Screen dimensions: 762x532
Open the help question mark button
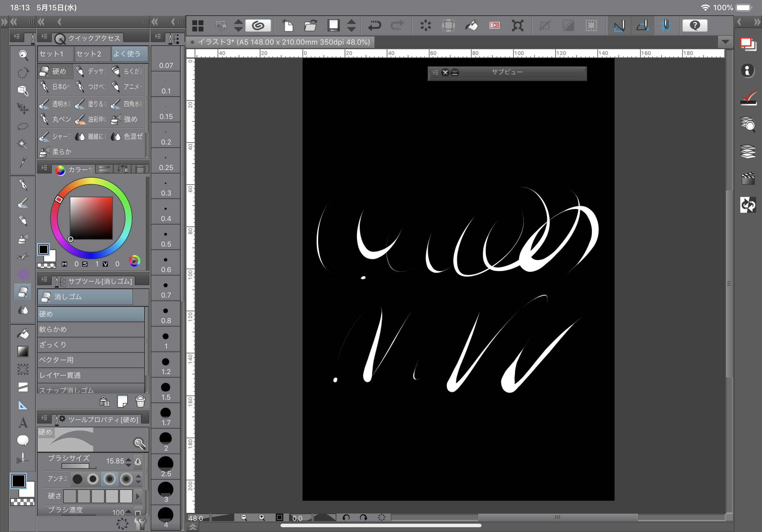pos(695,26)
